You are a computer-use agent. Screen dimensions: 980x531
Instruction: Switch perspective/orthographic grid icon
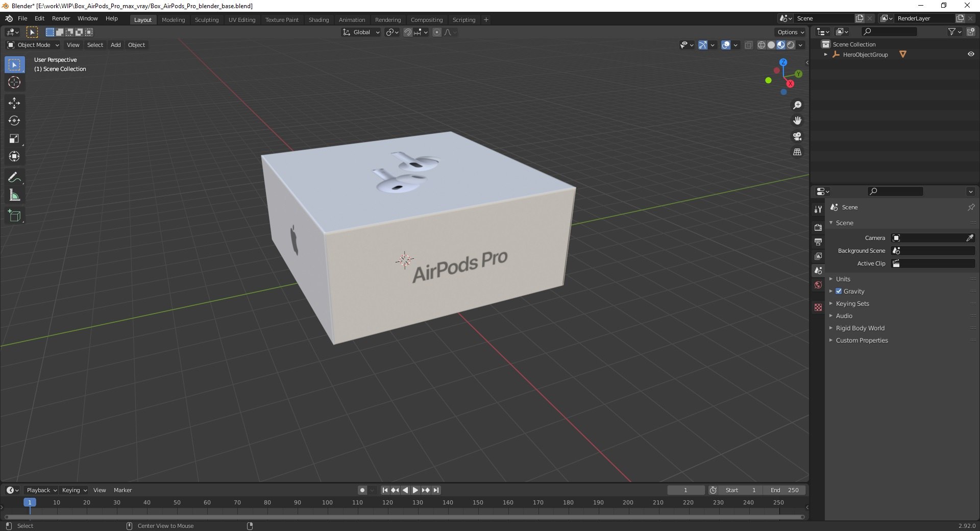(797, 152)
